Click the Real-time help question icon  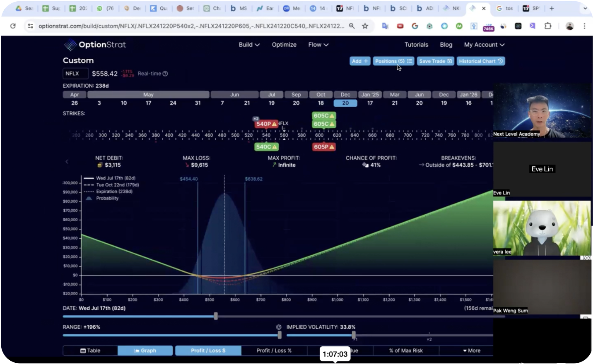point(165,74)
